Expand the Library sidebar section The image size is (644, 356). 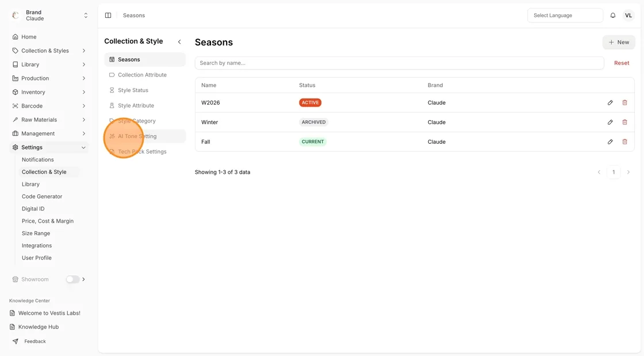[x=84, y=64]
